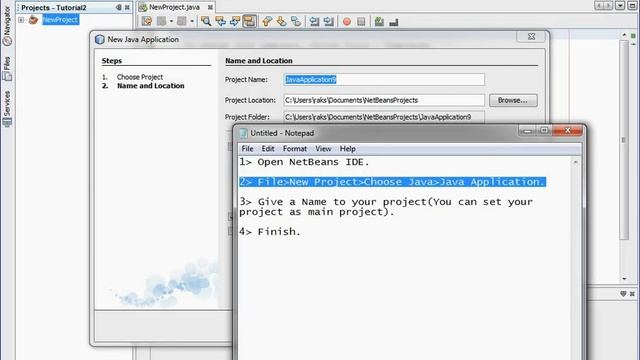Screen dimensions: 640x360
Task: Expand the NewProject tree node
Action: coord(21,20)
